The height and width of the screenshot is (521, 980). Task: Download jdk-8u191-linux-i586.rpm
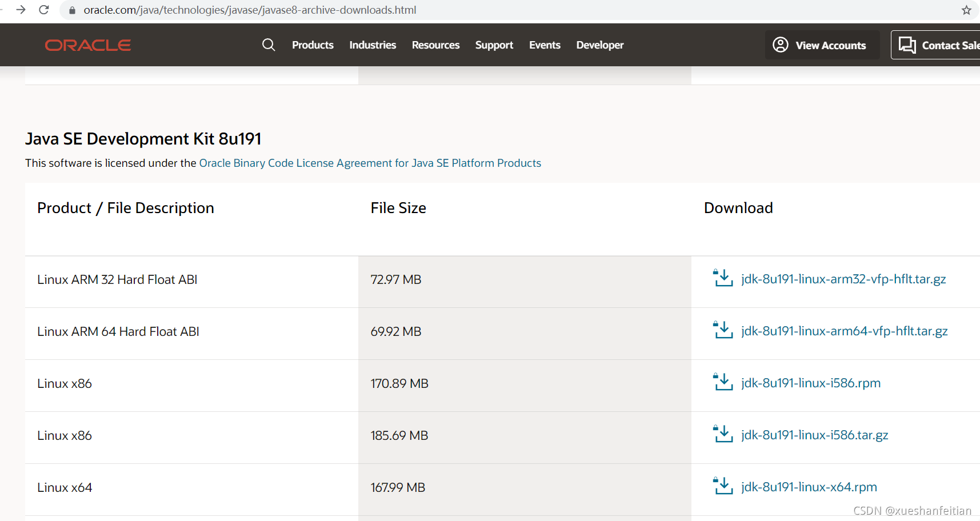[811, 383]
